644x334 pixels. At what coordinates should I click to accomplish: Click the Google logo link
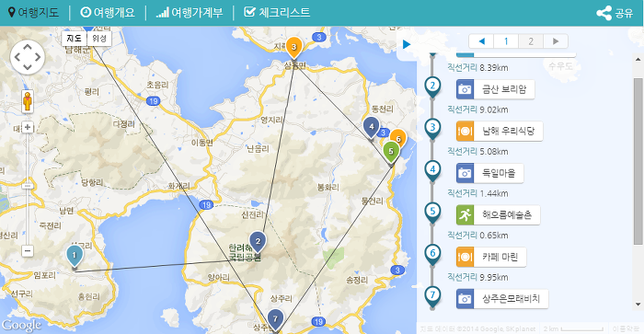pyautogui.click(x=21, y=326)
